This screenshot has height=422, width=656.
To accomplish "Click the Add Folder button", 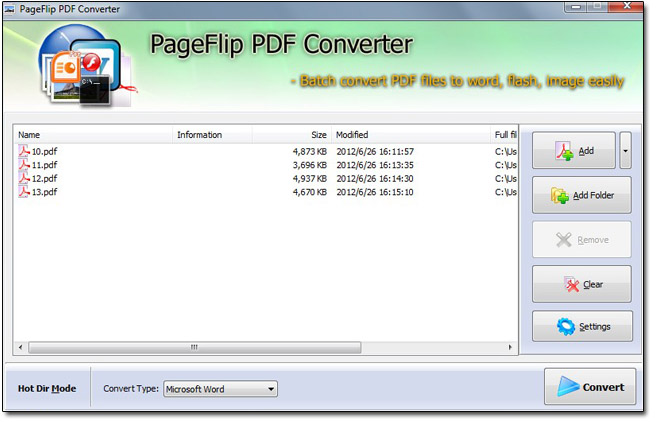I will tap(582, 195).
